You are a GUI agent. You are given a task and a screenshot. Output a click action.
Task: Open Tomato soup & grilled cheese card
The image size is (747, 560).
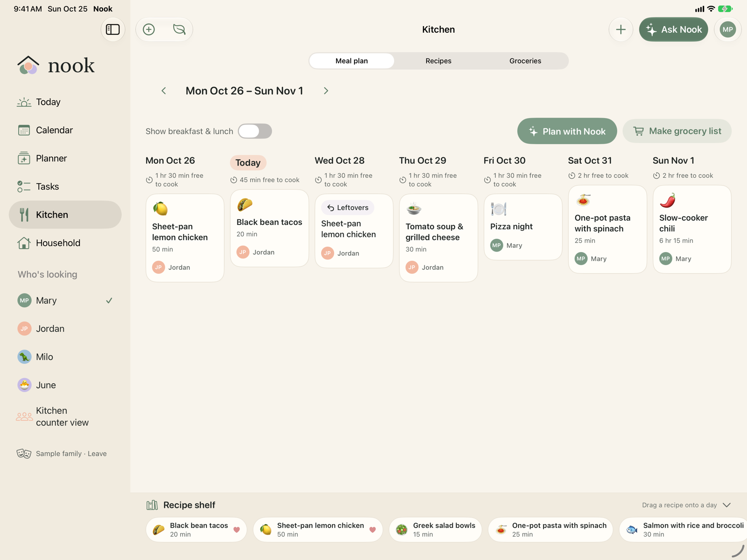coord(438,238)
